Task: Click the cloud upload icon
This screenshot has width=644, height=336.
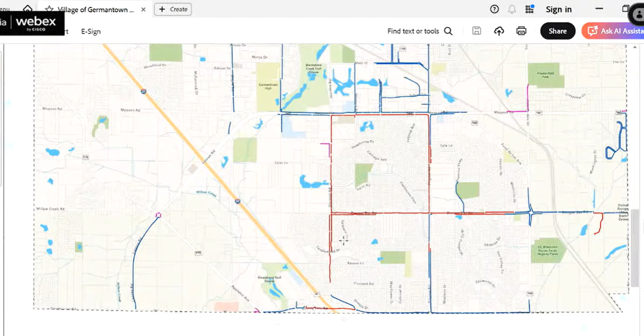Action: pos(499,31)
